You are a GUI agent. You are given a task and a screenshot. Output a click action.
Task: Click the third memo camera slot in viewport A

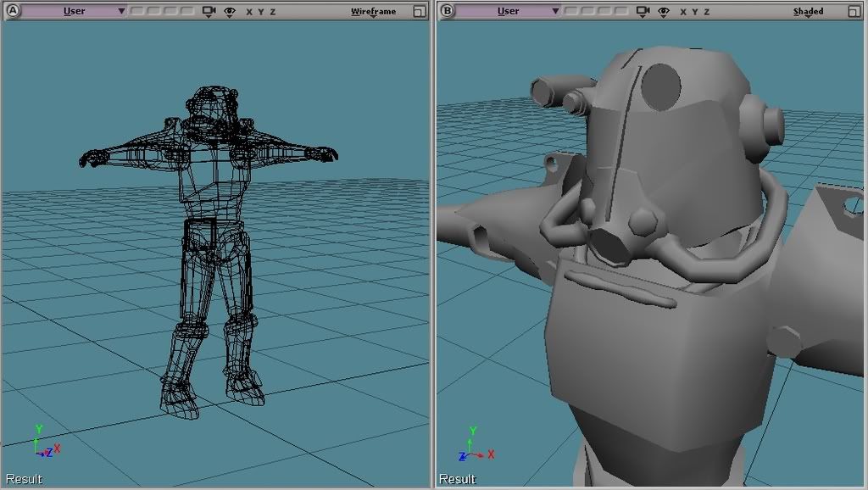(x=170, y=11)
